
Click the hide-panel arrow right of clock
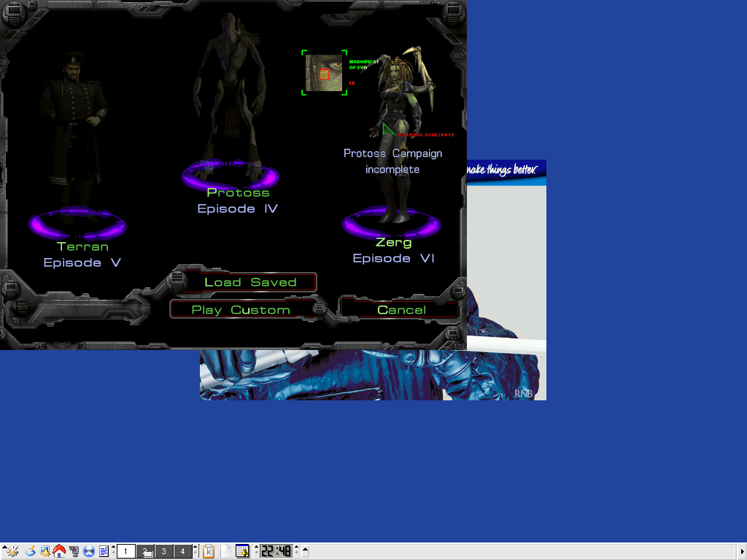[x=306, y=551]
